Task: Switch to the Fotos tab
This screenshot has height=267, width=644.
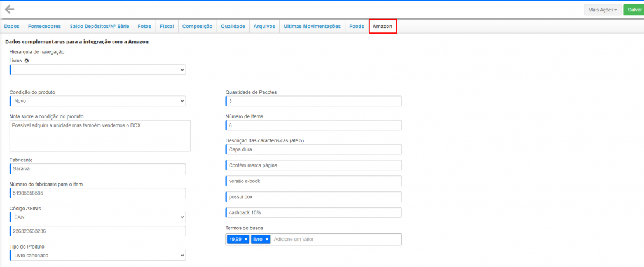Action: [144, 26]
